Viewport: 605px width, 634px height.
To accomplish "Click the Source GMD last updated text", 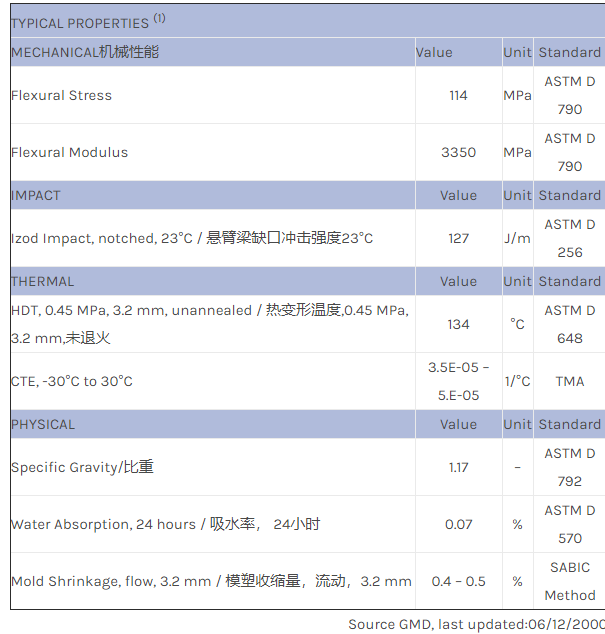I will pyautogui.click(x=476, y=624).
